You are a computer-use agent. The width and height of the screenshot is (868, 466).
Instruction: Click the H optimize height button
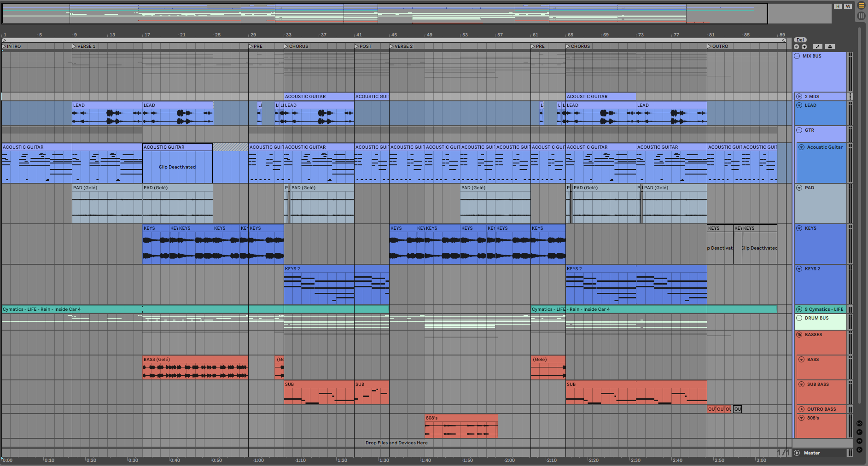838,6
